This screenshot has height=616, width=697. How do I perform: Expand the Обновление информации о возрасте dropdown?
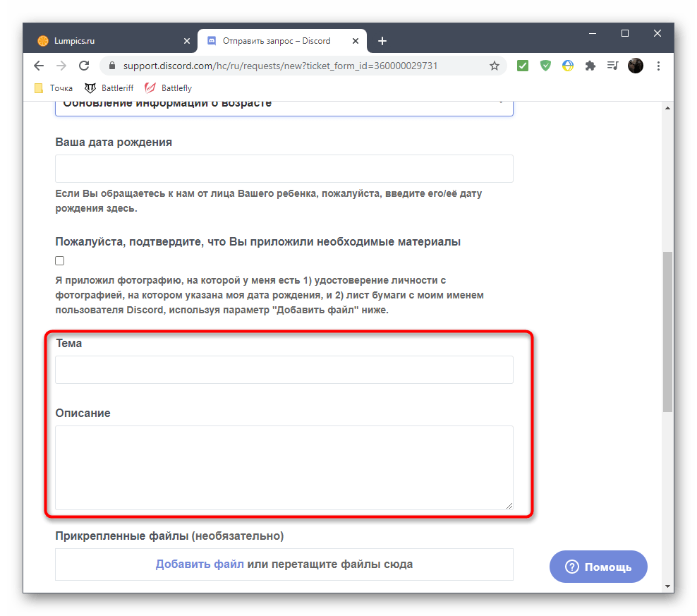coord(284,108)
